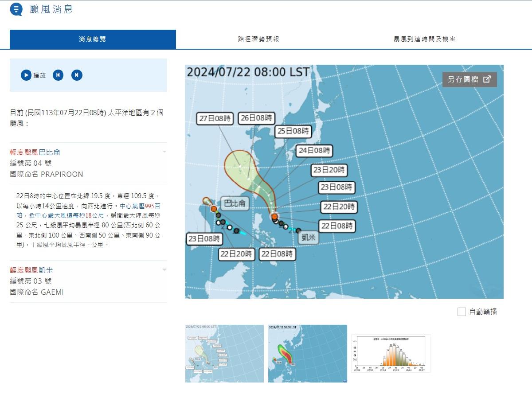Click the play button icon

pyautogui.click(x=26, y=75)
